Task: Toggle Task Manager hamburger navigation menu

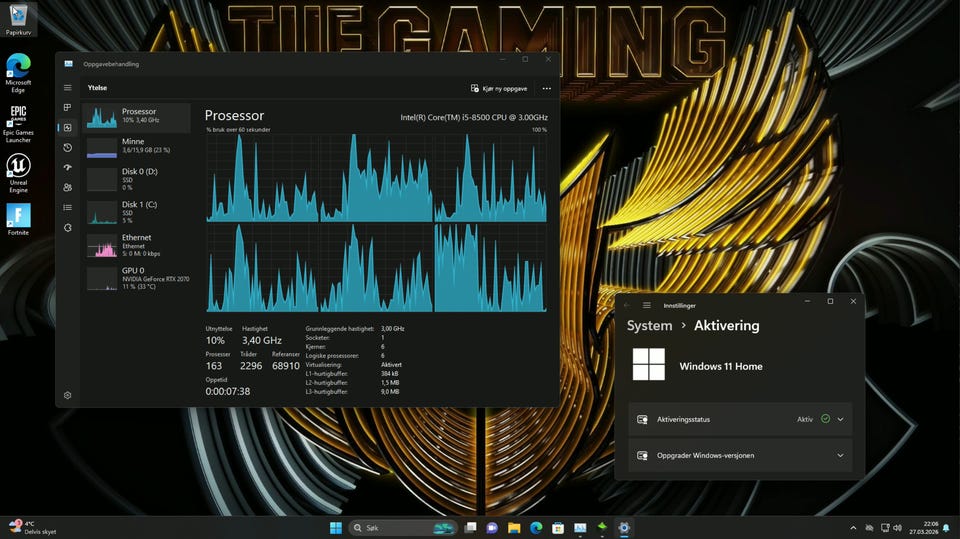Action: point(68,88)
